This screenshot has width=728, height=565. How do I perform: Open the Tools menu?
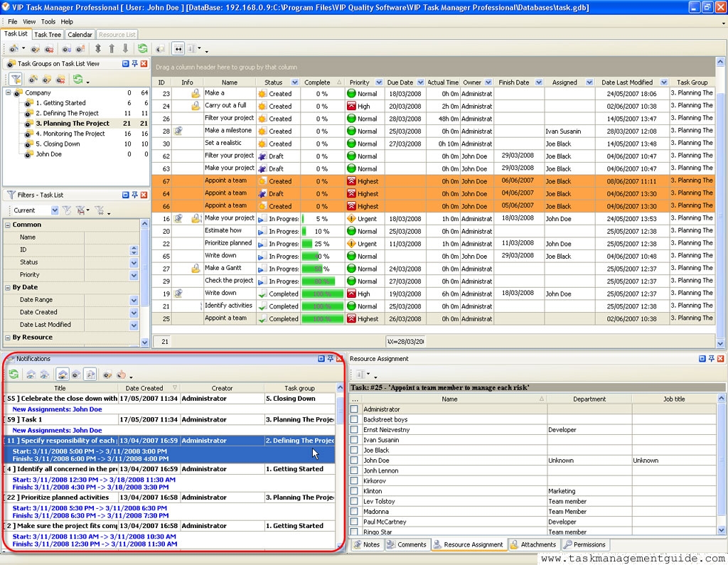(x=48, y=21)
